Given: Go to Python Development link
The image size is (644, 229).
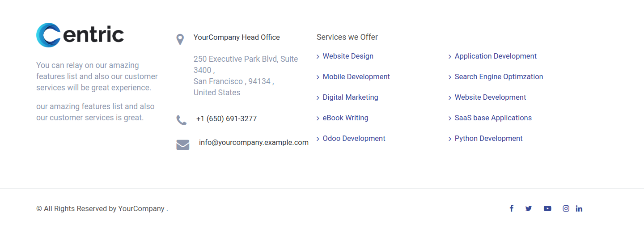Looking at the screenshot, I should point(489,139).
